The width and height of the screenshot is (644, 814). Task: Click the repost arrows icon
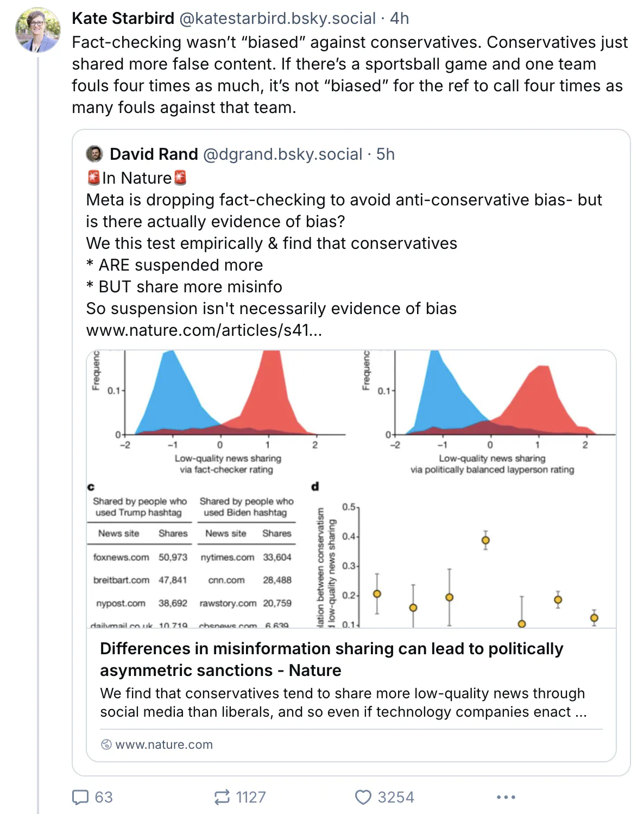click(222, 797)
